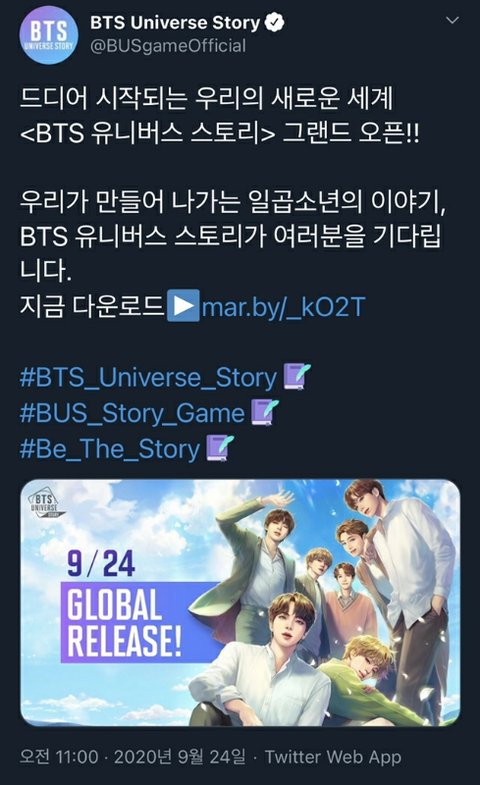Open the #BUS_Story_Game hashtag
This screenshot has height=785, width=480.
click(132, 414)
